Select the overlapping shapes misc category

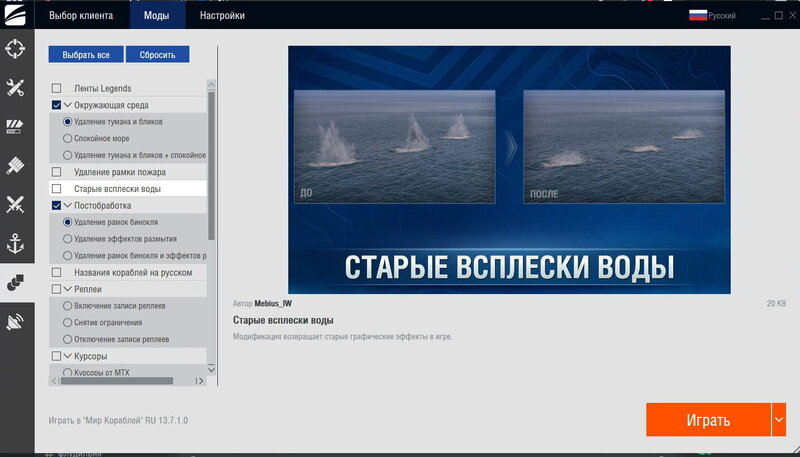coord(15,283)
